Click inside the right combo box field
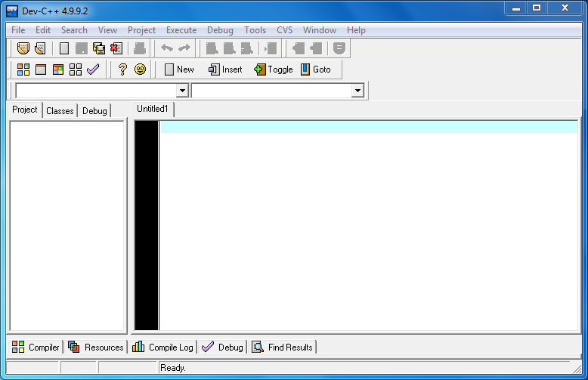 [272, 91]
